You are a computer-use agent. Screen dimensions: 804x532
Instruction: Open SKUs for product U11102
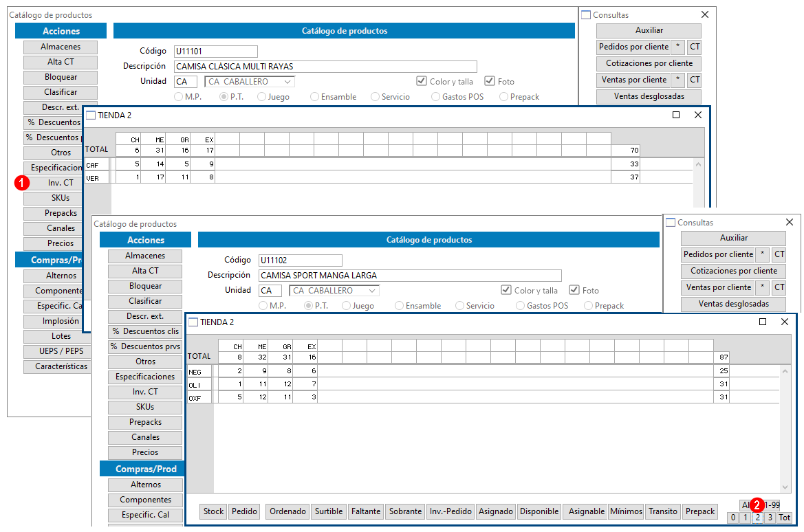pos(145,407)
